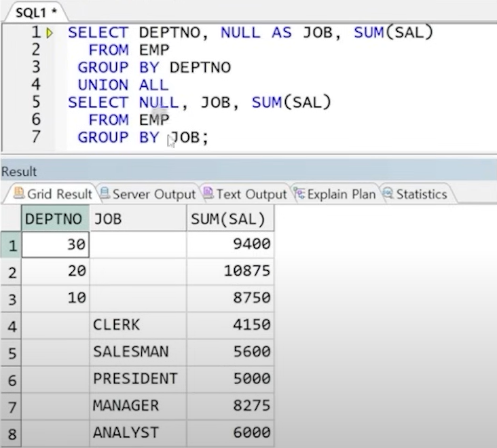Click the cell showing 5000
Viewport: 497px width, 448px height.
tap(230, 379)
